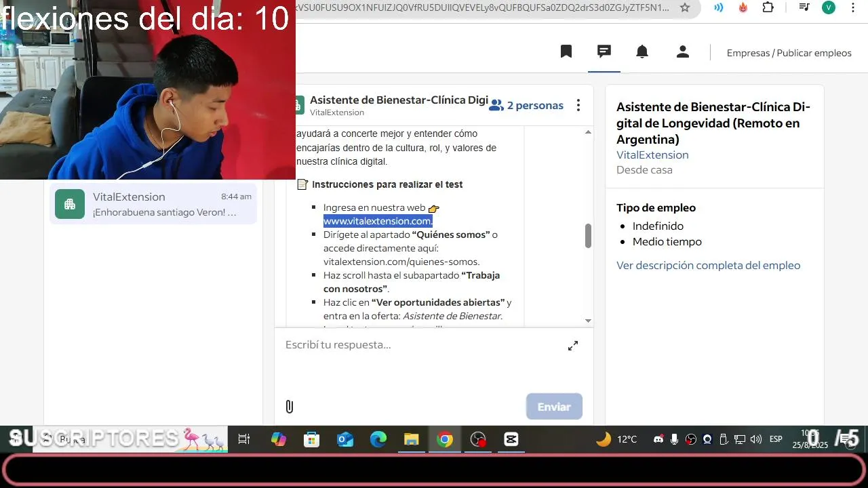Click the Tipo de empleo heading

(x=656, y=208)
